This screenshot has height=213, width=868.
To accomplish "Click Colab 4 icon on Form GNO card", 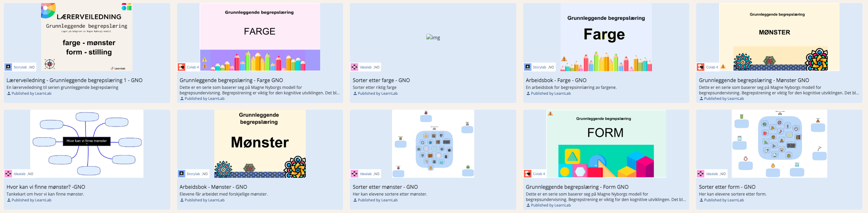I will [x=528, y=174].
